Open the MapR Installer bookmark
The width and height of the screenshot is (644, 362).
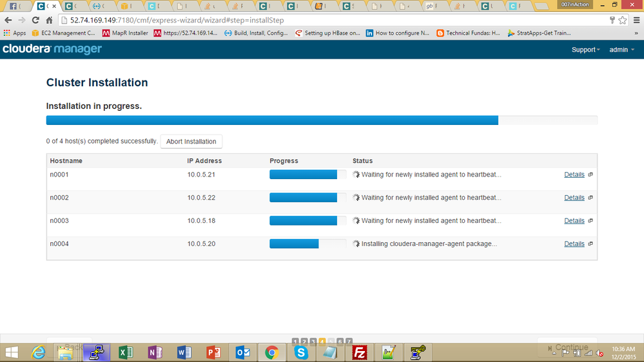point(125,33)
